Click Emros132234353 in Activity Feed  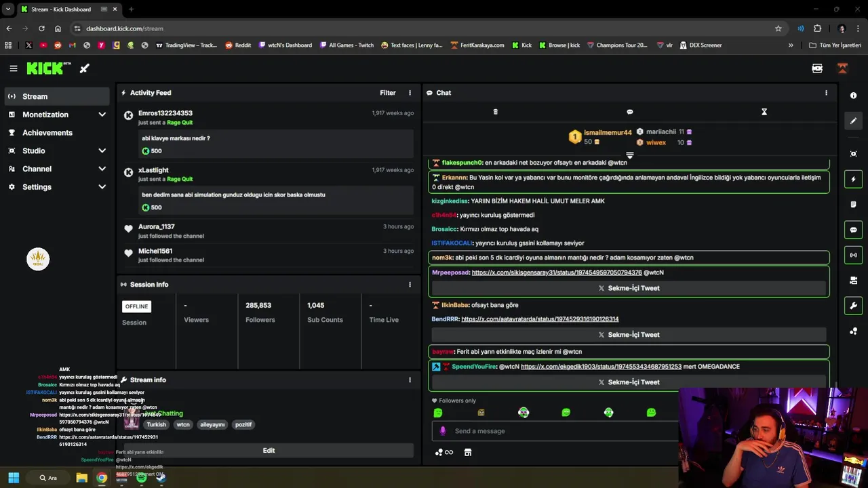[165, 113]
